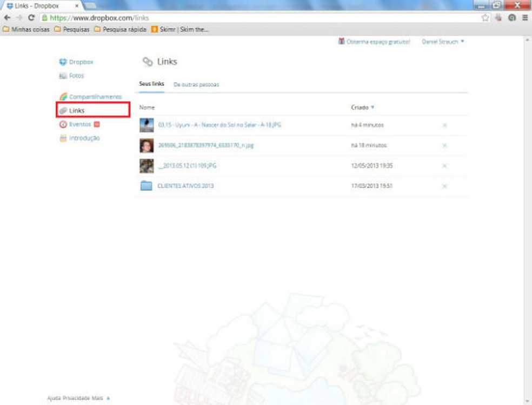Open Fotos in the sidebar
The image size is (532, 405).
click(76, 76)
